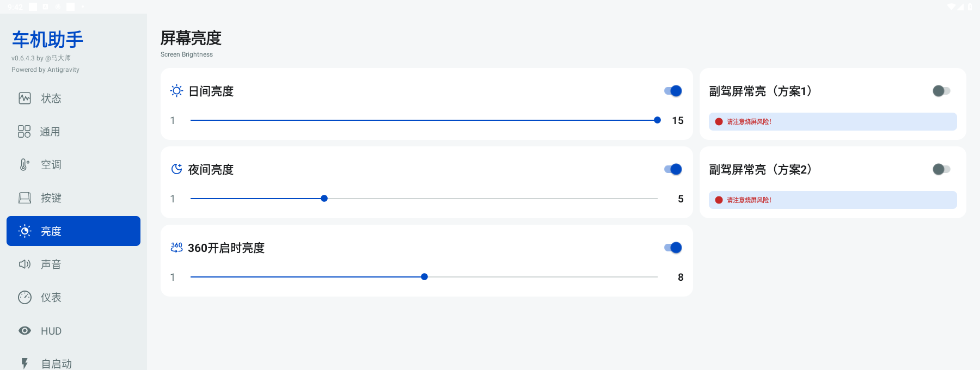The height and width of the screenshot is (370, 980).
Task: Select the 声音 speaker icon
Action: click(24, 264)
